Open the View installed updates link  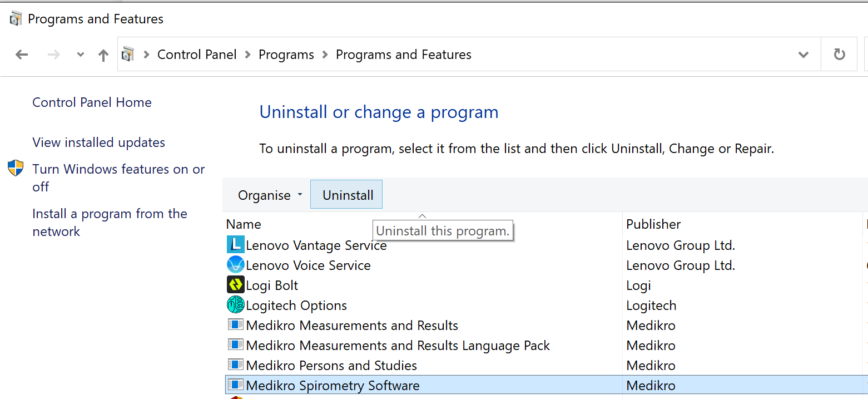(98, 142)
